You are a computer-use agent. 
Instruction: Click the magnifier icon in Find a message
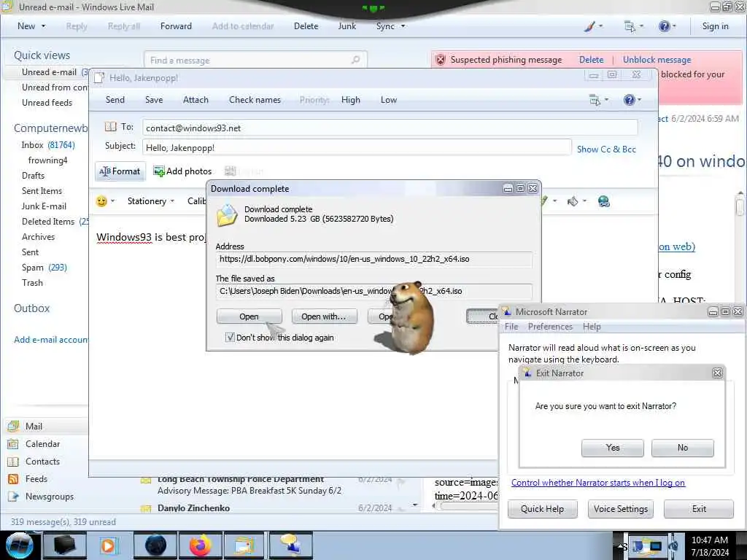point(355,60)
